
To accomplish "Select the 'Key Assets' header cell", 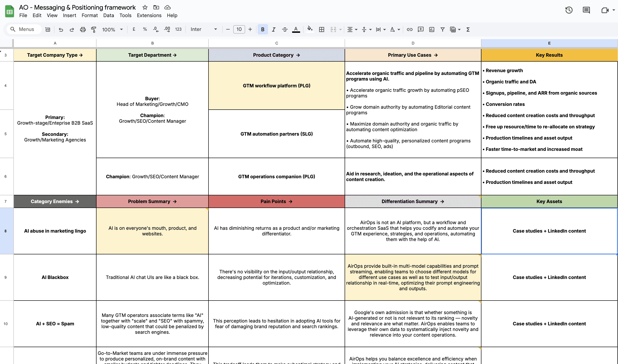I will [x=549, y=201].
